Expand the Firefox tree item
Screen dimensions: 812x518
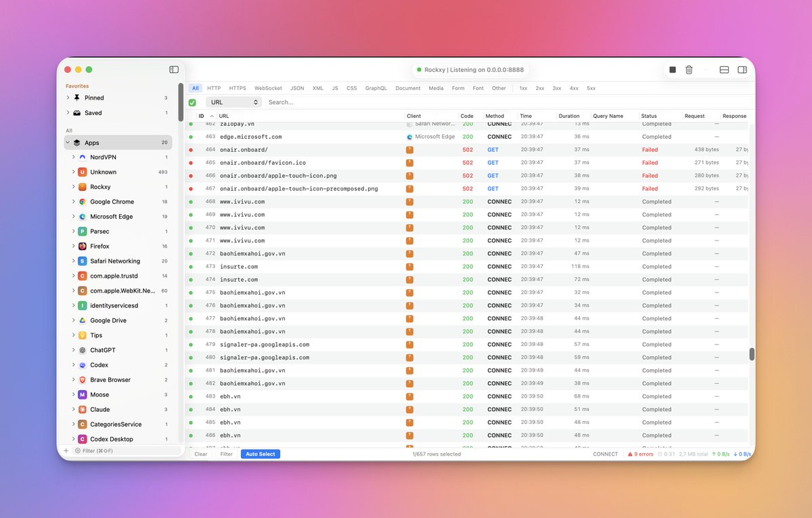coord(73,246)
